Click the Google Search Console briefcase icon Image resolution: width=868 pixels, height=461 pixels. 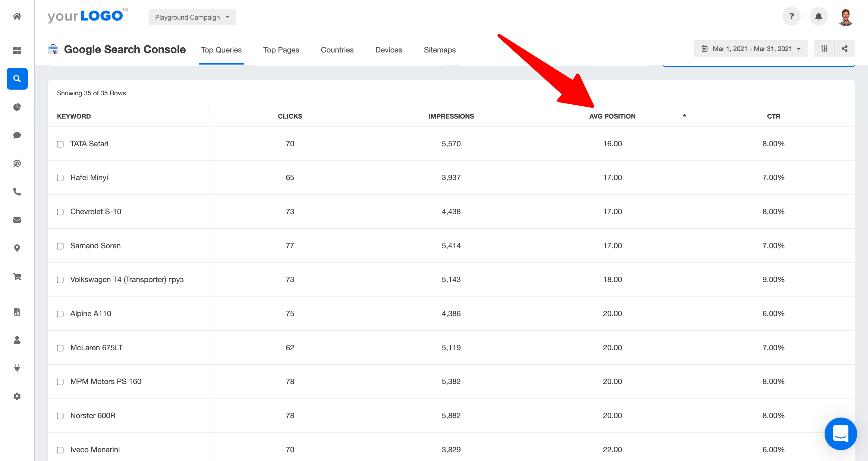(53, 49)
